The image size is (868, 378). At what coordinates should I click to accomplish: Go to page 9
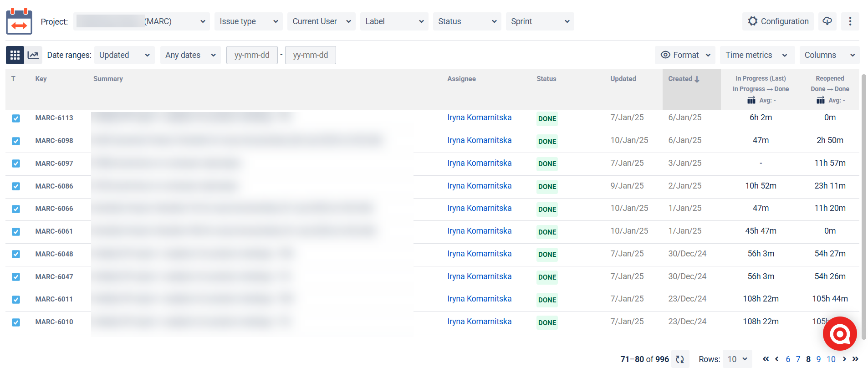(x=818, y=359)
